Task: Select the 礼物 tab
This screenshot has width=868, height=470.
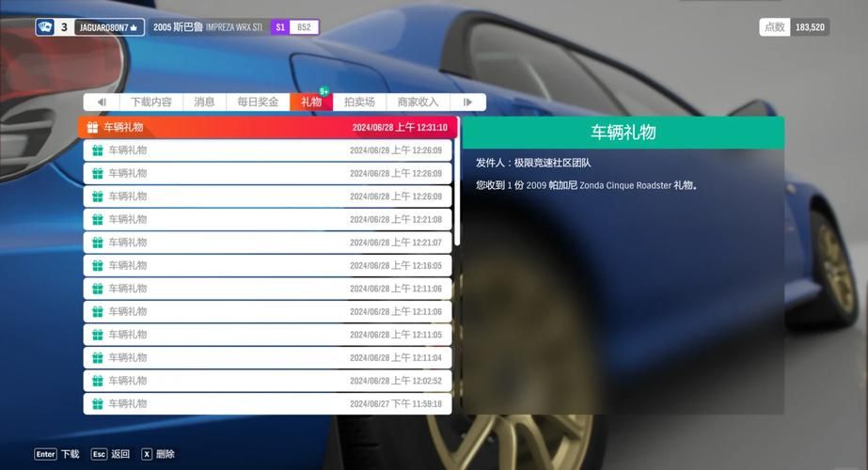Action: pyautogui.click(x=311, y=102)
